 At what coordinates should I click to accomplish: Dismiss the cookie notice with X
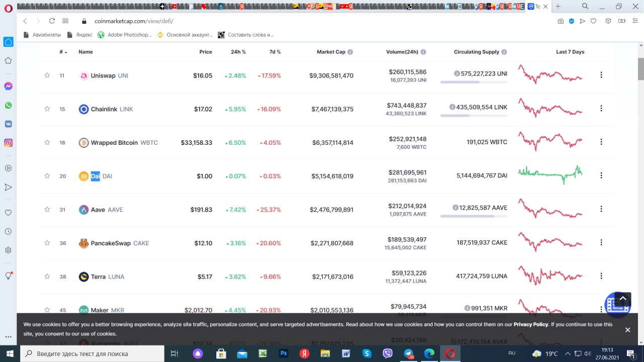627,330
